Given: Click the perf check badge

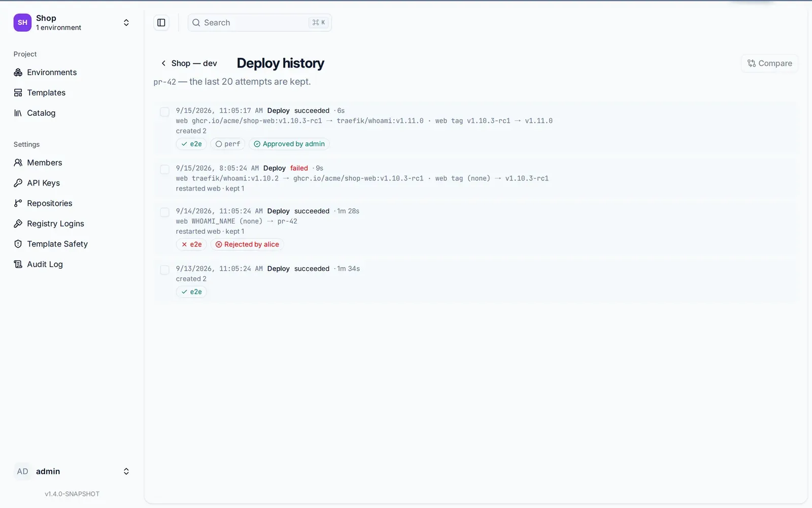Looking at the screenshot, I should (x=228, y=144).
